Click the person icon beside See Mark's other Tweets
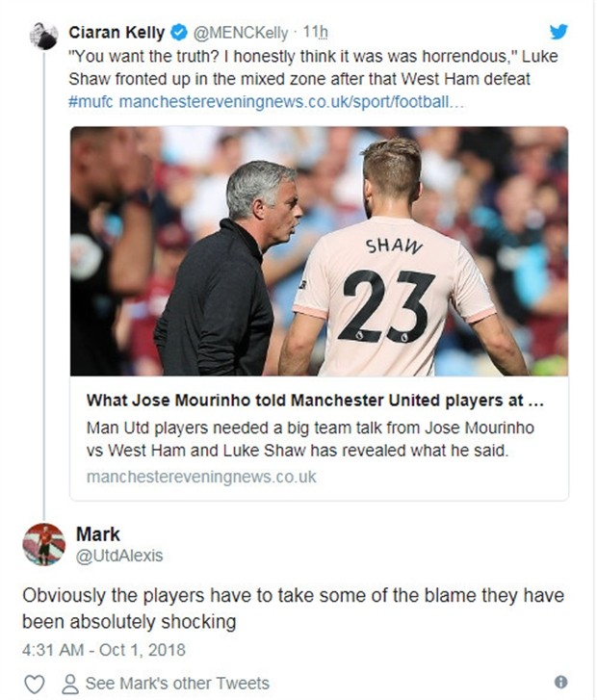This screenshot has height=700, width=597. point(68,683)
